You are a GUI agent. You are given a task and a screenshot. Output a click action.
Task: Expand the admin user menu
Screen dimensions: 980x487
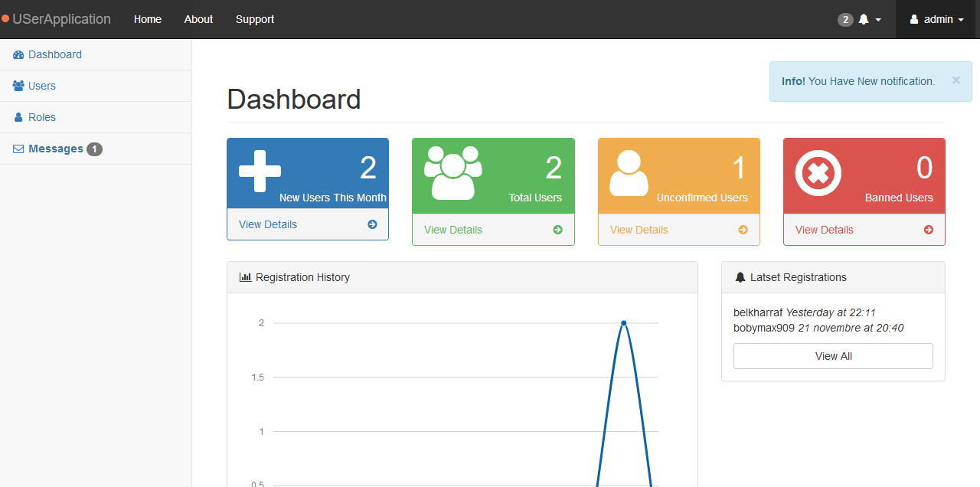point(937,19)
